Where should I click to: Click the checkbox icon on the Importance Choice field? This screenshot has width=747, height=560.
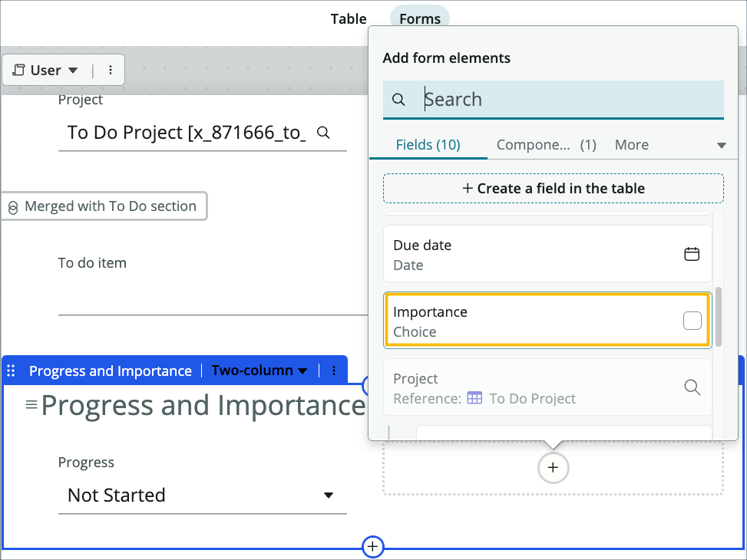click(x=692, y=320)
